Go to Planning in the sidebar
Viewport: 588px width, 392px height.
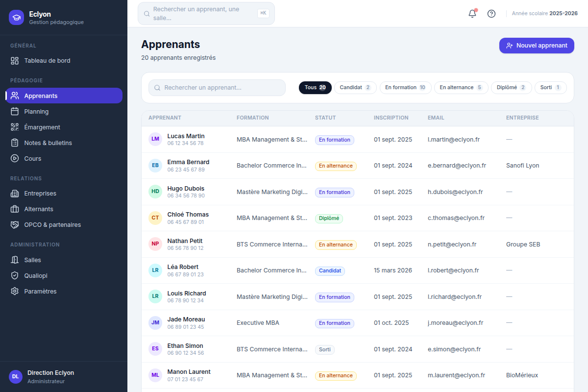click(64, 111)
